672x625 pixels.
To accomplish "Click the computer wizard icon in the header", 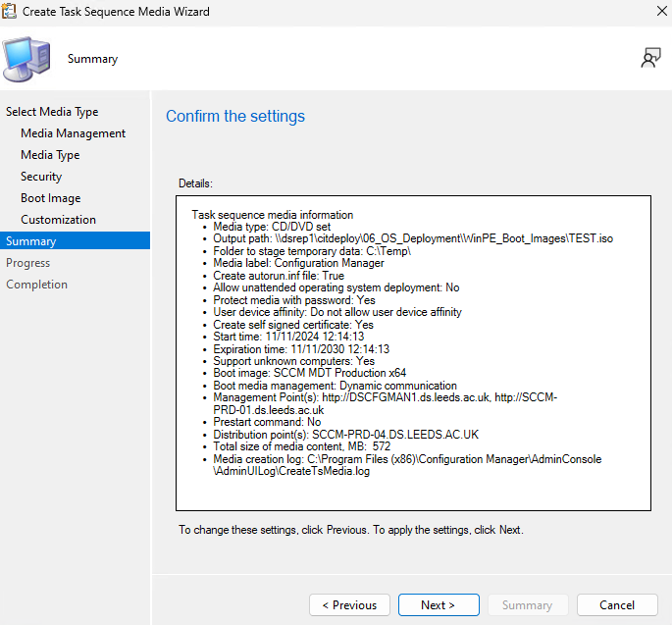I will pyautogui.click(x=26, y=60).
